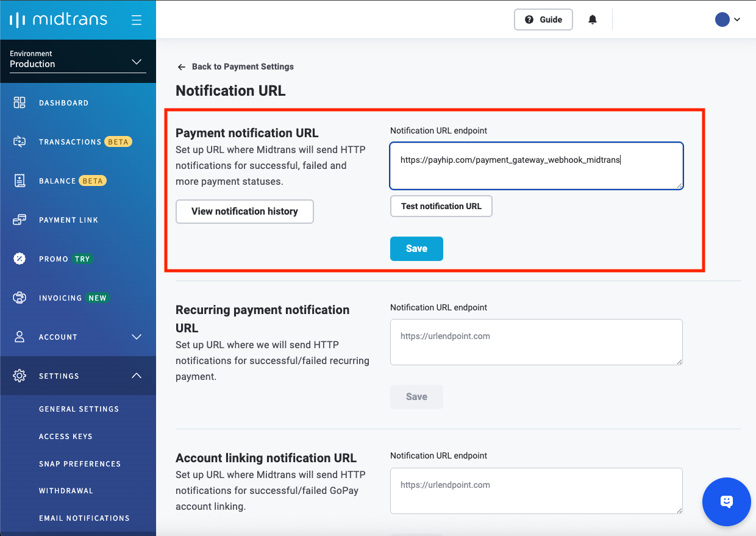Go back to Payment Settings
This screenshot has height=536, width=756.
[235, 66]
